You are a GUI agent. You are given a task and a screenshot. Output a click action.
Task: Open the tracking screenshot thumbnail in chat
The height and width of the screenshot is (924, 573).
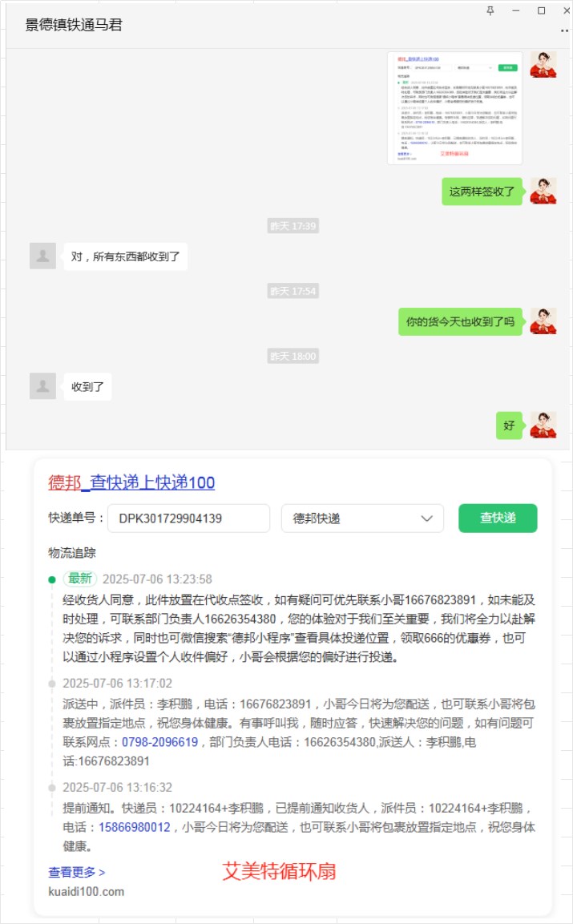pos(455,108)
